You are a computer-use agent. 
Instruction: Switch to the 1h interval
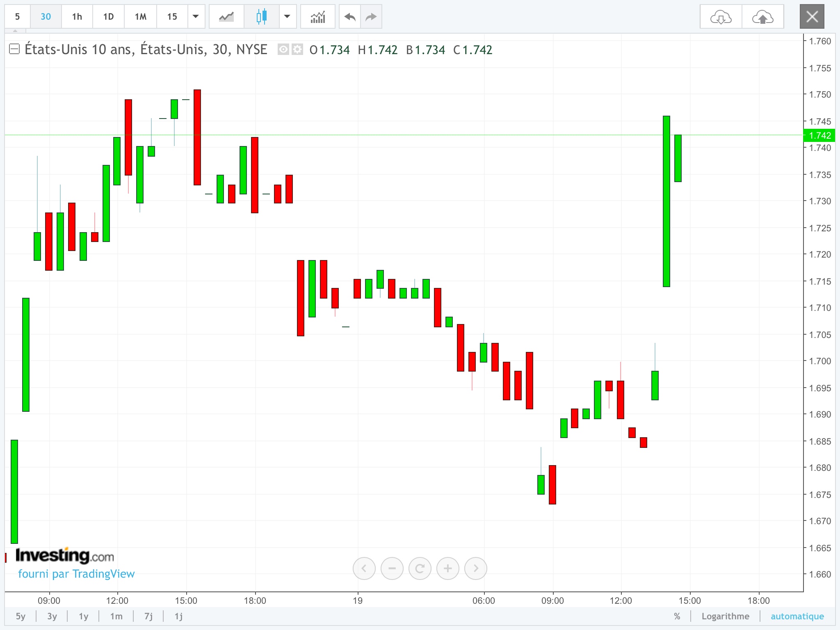pyautogui.click(x=77, y=17)
